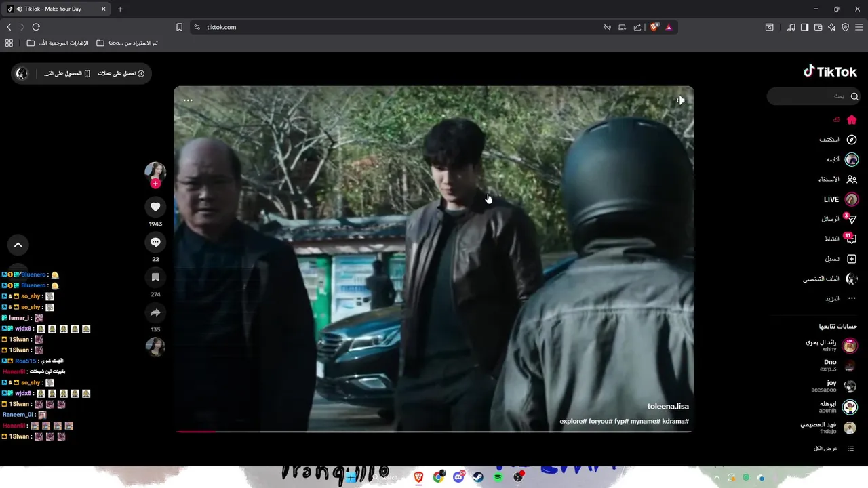The height and width of the screenshot is (488, 868).
Task: Click the search magnifier icon
Action: click(854, 96)
